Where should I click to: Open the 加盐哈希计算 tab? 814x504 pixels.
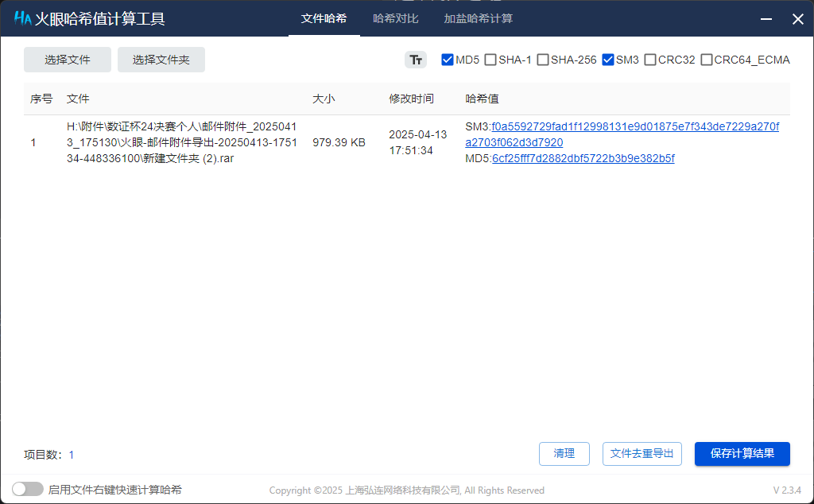(478, 18)
